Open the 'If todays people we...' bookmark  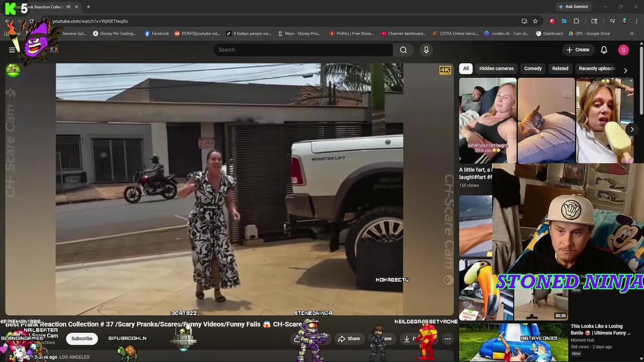[249, 34]
